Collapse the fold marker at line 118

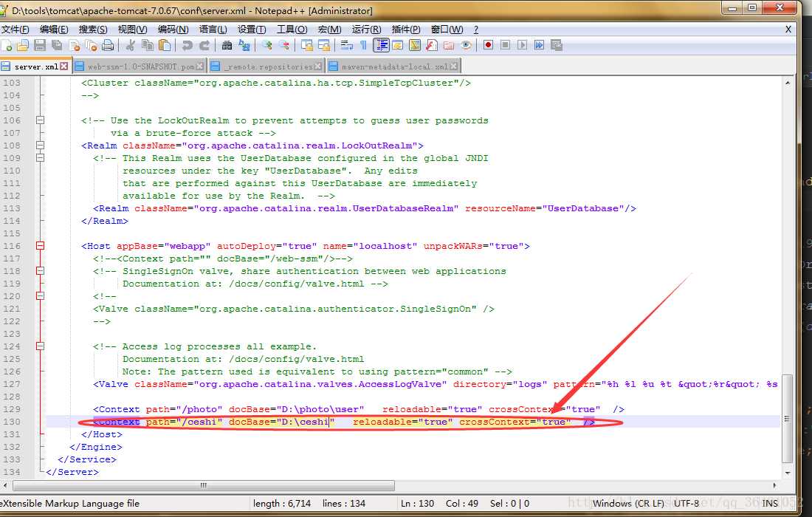coord(40,270)
